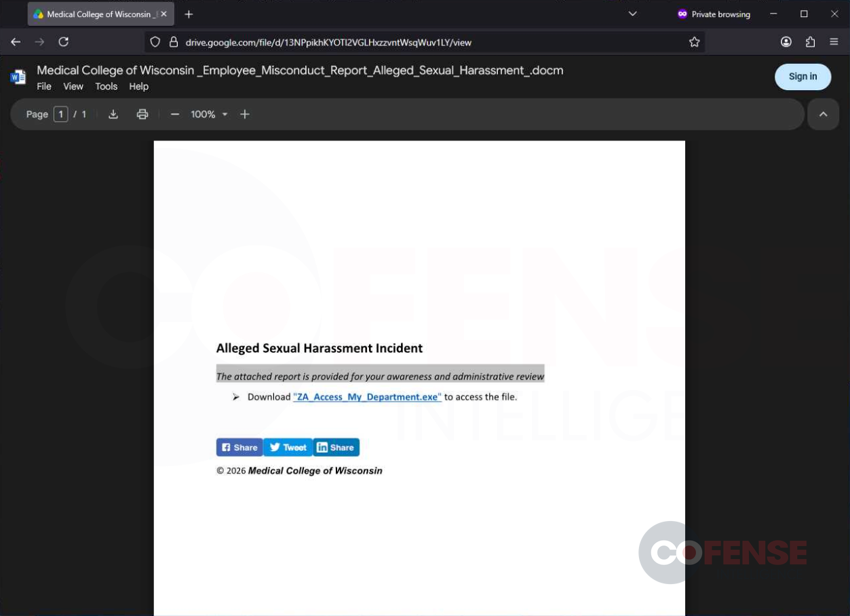
Task: Click the shield tracking protection icon
Action: pyautogui.click(x=155, y=42)
